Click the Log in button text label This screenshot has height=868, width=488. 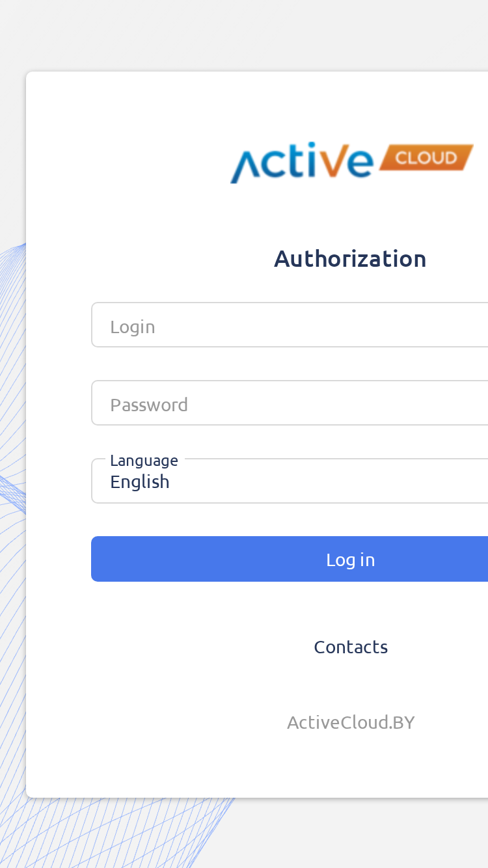(x=351, y=560)
